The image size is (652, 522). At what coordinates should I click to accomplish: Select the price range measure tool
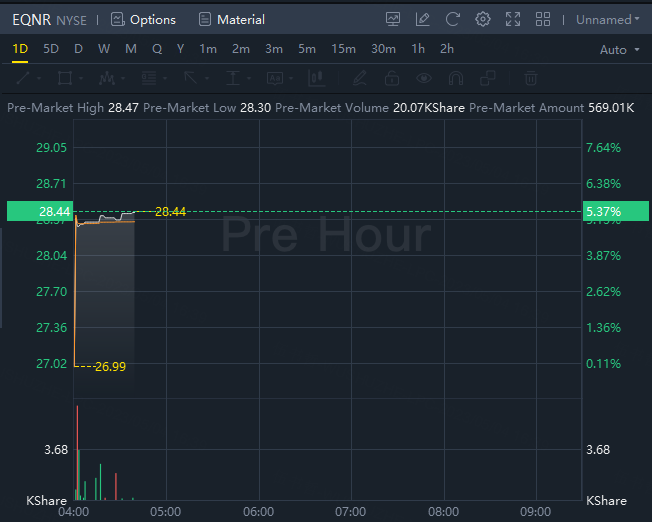point(233,78)
